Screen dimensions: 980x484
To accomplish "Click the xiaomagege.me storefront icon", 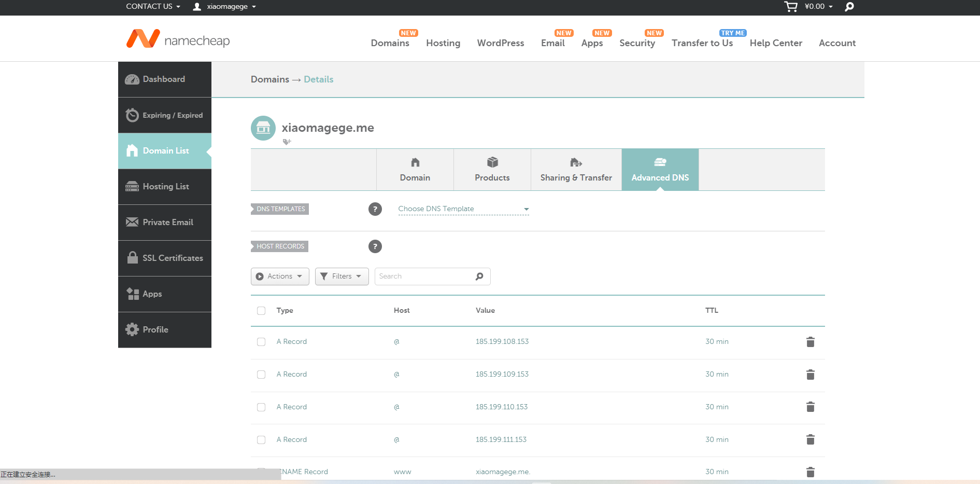I will [x=263, y=128].
